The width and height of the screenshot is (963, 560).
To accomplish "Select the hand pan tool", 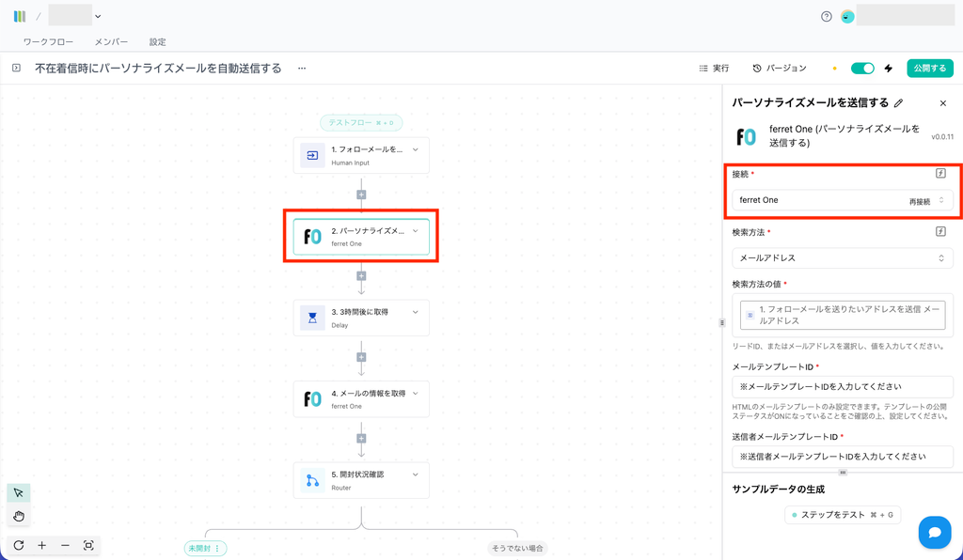I will pos(19,516).
